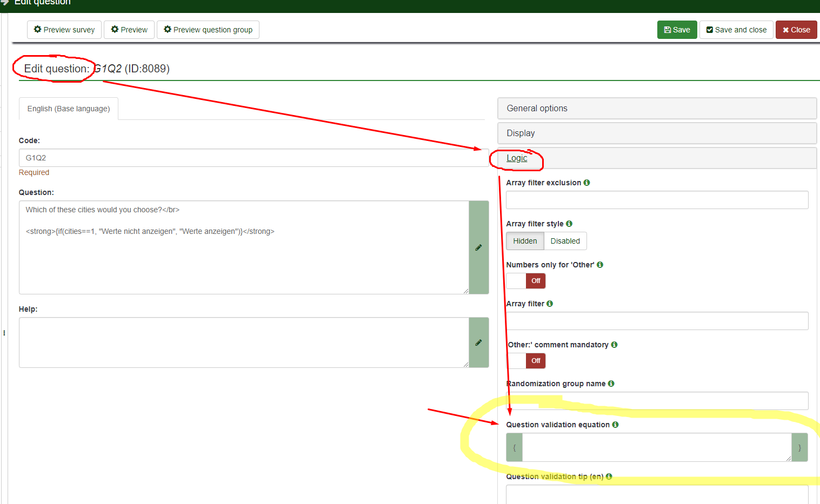Toggle the Numbers only for 'Other' switch

click(526, 281)
